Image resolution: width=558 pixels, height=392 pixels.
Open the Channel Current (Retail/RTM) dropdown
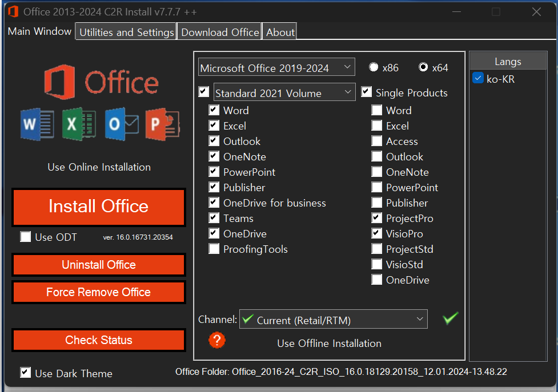[334, 319]
